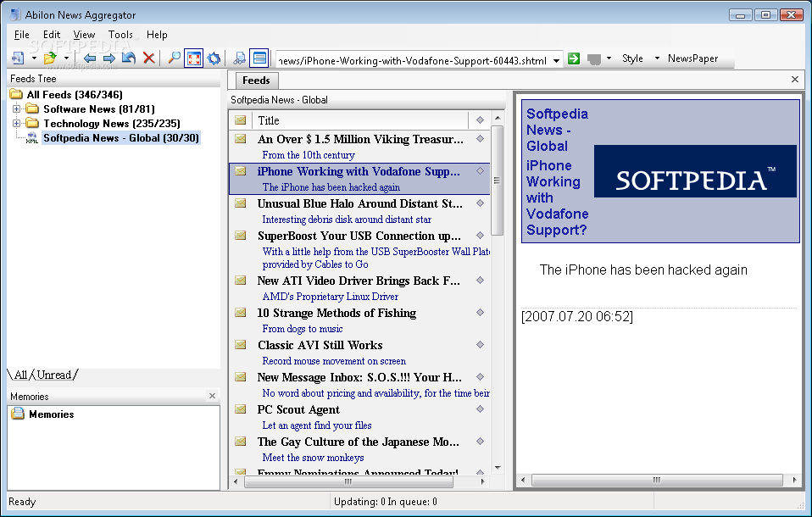Open The Gay Culture of Japanese article
The image size is (812, 517).
pos(358,442)
